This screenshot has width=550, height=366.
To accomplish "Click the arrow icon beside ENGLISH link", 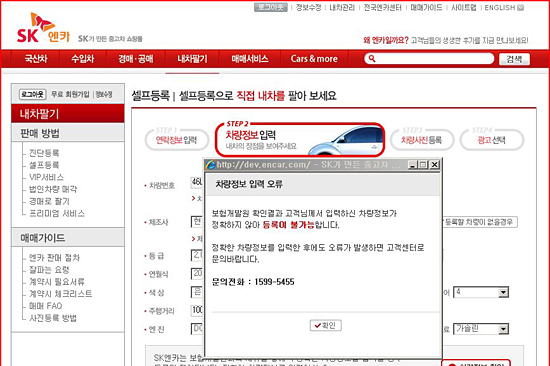I will coord(521,7).
